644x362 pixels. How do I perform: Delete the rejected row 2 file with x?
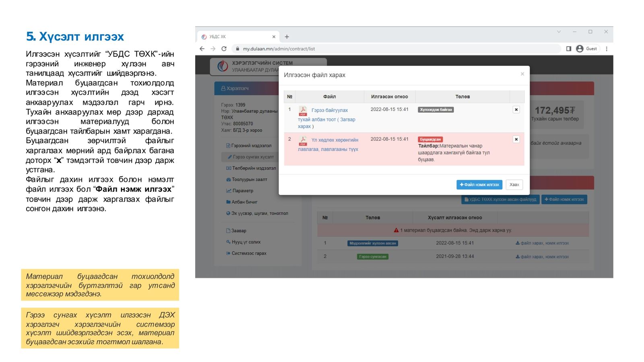point(516,139)
